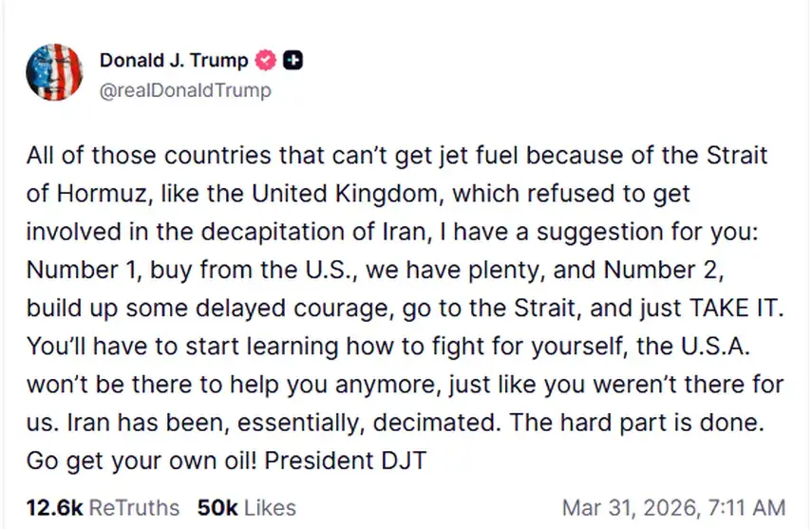
Task: Click the black plus badge icon
Action: click(294, 61)
